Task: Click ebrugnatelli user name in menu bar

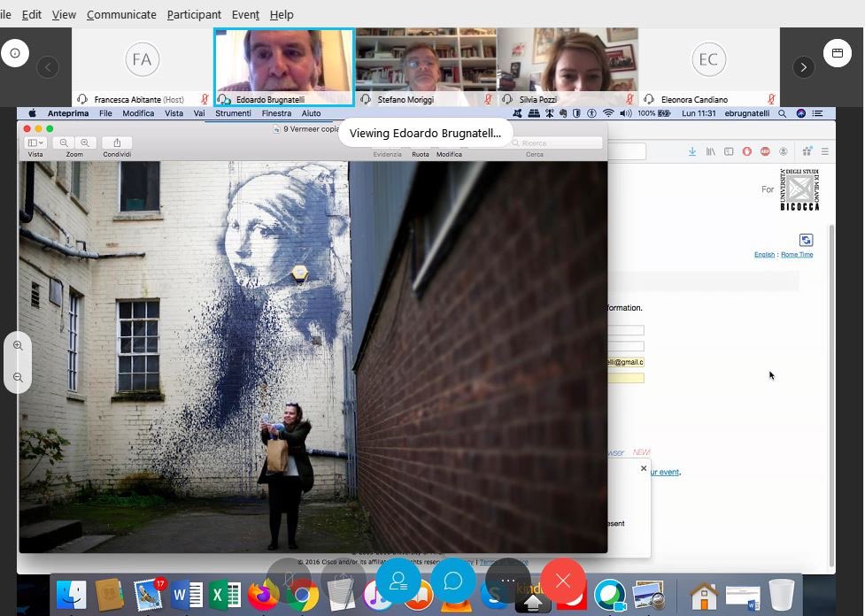Action: pyautogui.click(x=747, y=113)
